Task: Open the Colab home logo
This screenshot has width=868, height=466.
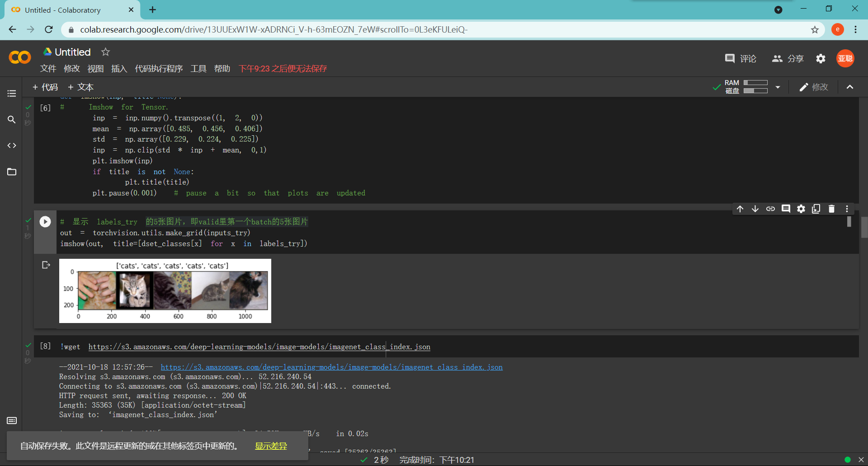Action: tap(20, 57)
